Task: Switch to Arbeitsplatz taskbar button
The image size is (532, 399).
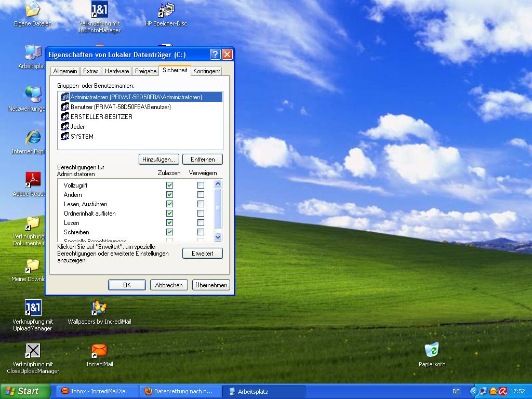Action: point(264,391)
